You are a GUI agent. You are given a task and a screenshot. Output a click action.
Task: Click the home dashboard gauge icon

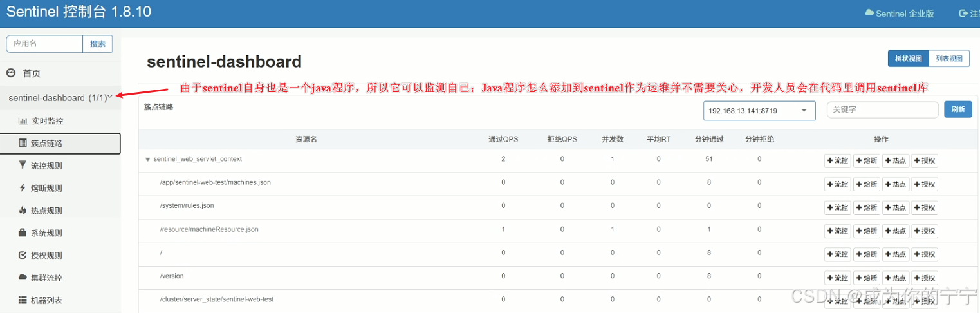(x=11, y=73)
